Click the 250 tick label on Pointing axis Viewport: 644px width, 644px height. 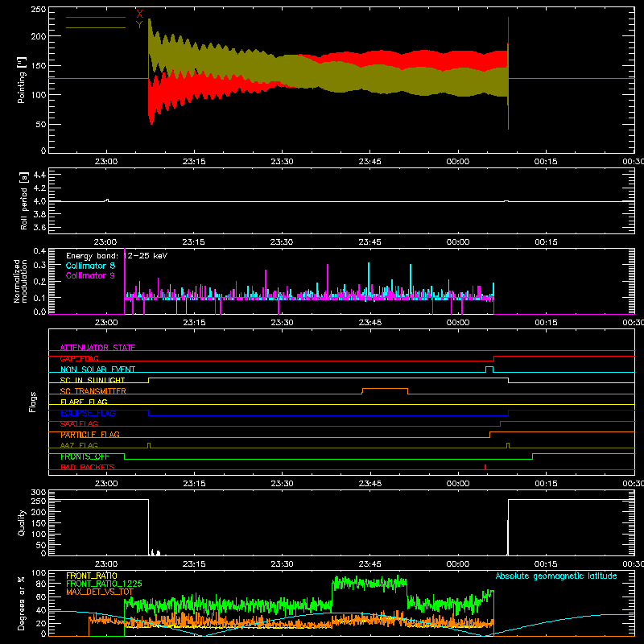[x=38, y=10]
